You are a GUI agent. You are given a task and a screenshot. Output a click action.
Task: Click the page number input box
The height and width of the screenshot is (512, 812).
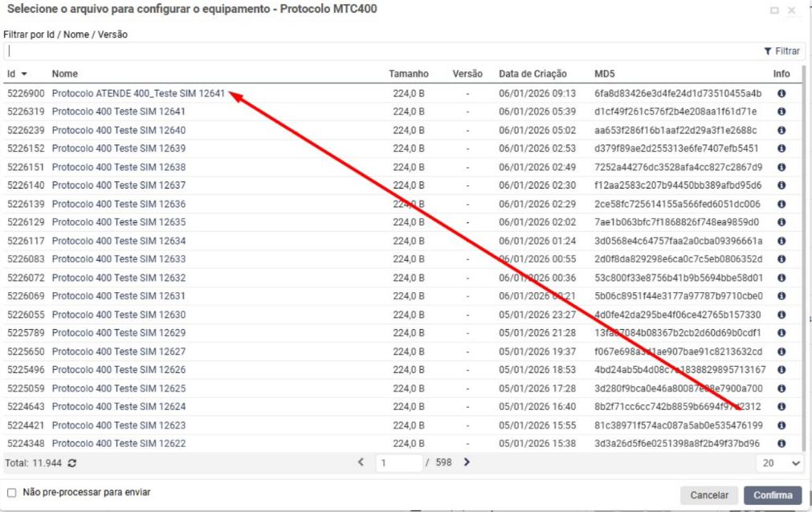(399, 463)
